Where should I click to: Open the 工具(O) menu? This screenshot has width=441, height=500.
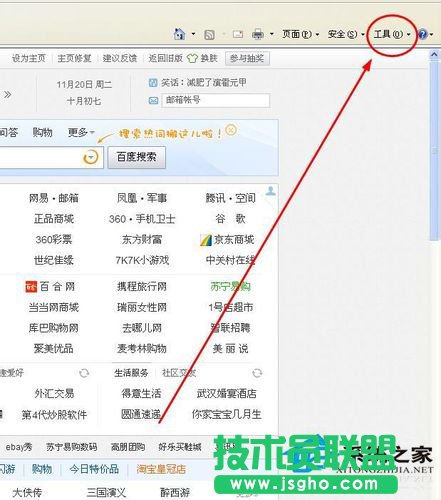click(392, 34)
